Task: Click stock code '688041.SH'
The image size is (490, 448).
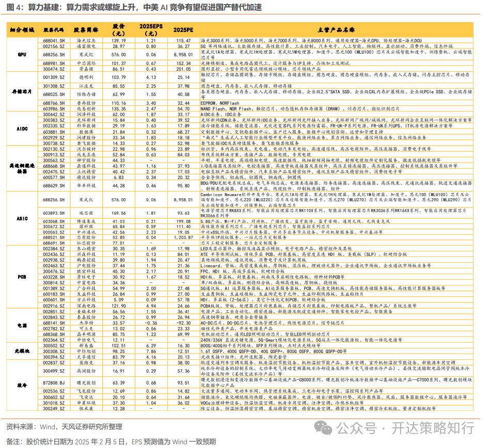Action: tap(54, 41)
